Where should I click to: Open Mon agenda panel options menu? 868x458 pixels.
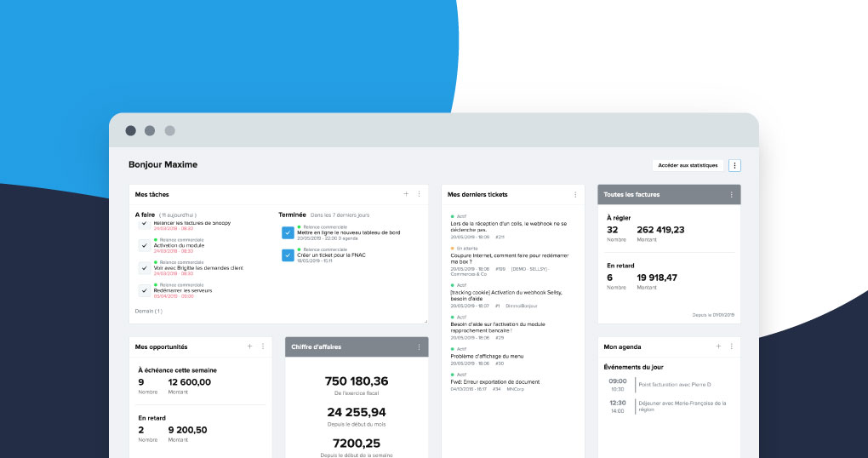731,346
